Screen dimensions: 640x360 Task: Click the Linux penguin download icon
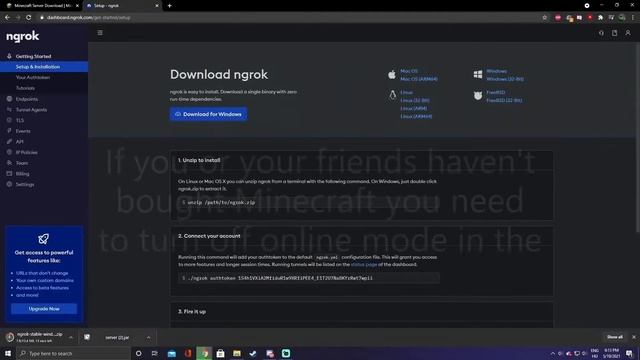click(392, 95)
